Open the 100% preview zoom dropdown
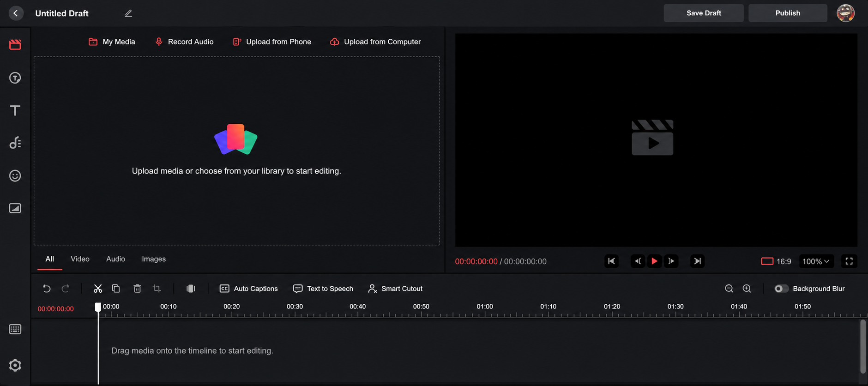Image resolution: width=868 pixels, height=386 pixels. coord(816,261)
